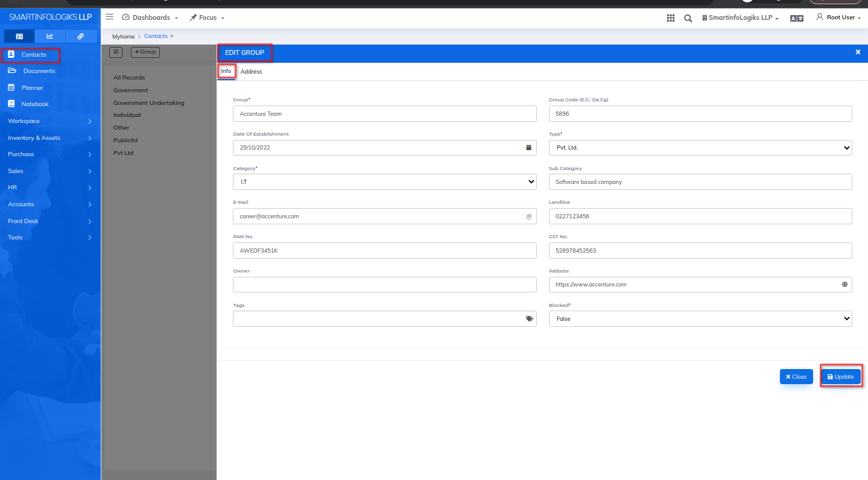This screenshot has width=868, height=480.
Task: Click the globe icon in Website field
Action: point(844,284)
